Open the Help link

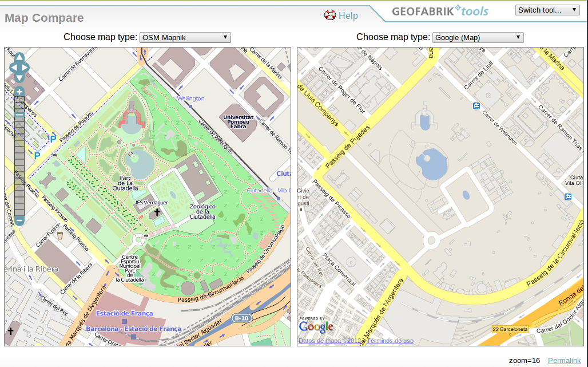pyautogui.click(x=348, y=16)
